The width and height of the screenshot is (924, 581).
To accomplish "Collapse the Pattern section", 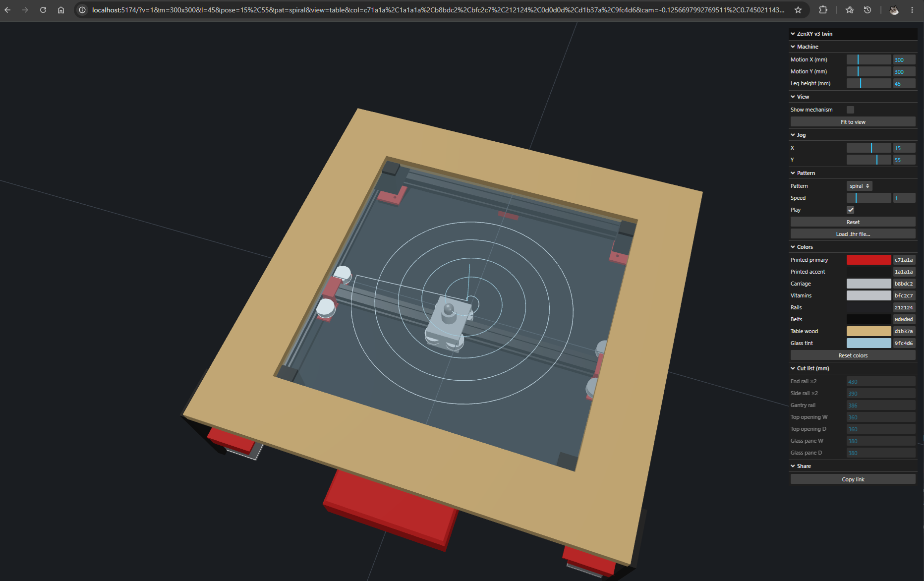I will 853,173.
